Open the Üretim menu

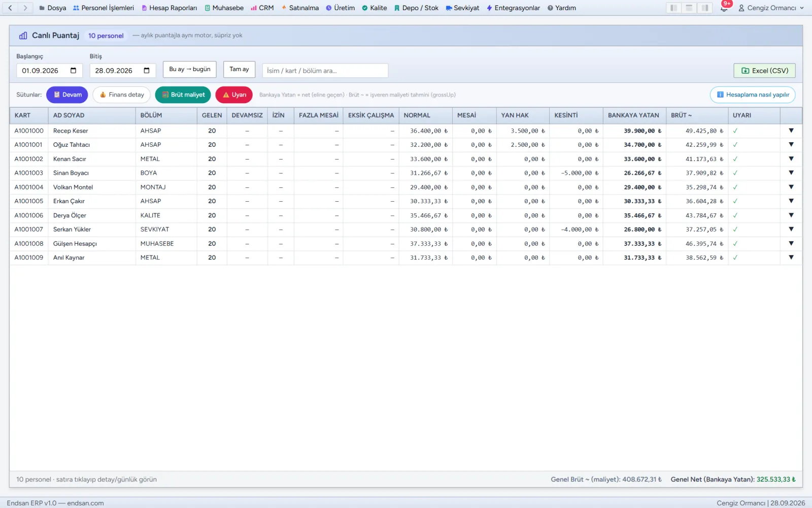(341, 8)
